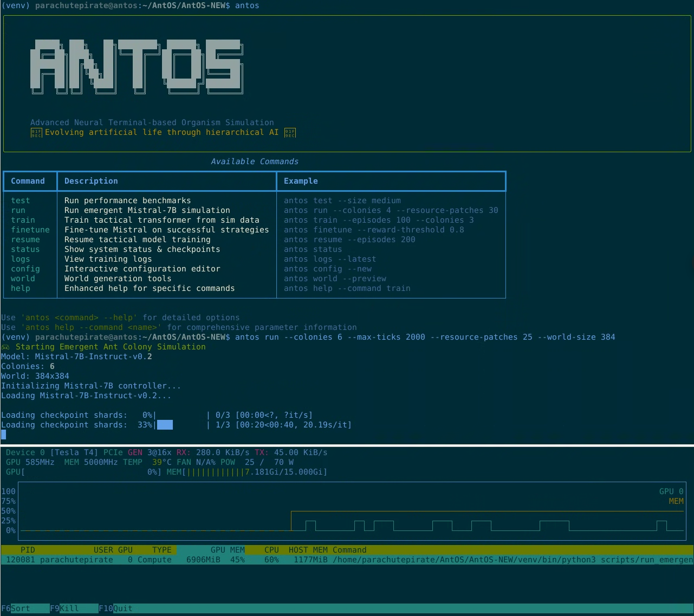Viewport: 694px width, 616px height.
Task: Click the F6 Sort key in nvtop
Action: [x=16, y=608]
